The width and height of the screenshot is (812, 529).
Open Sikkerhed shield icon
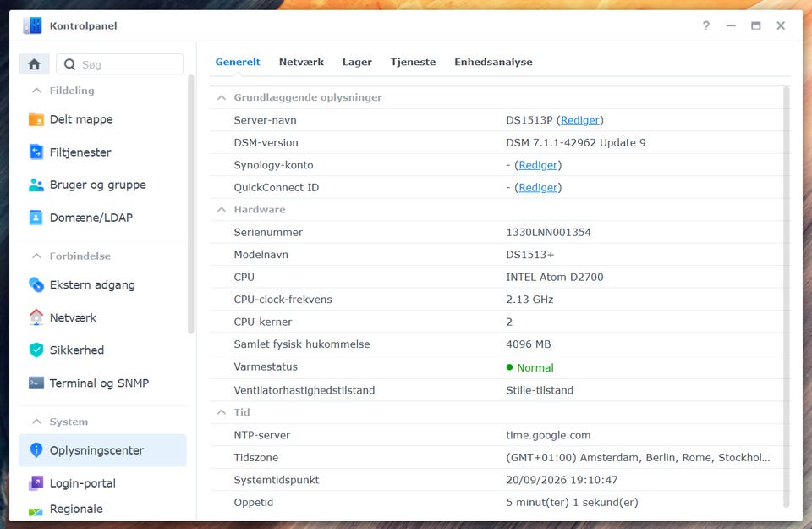click(36, 350)
